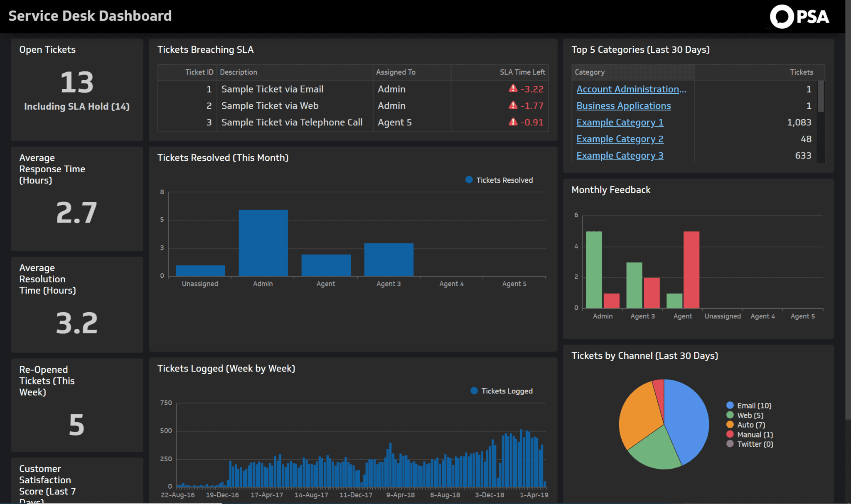The height and width of the screenshot is (504, 851).
Task: Open Example Category 1
Action: click(620, 122)
